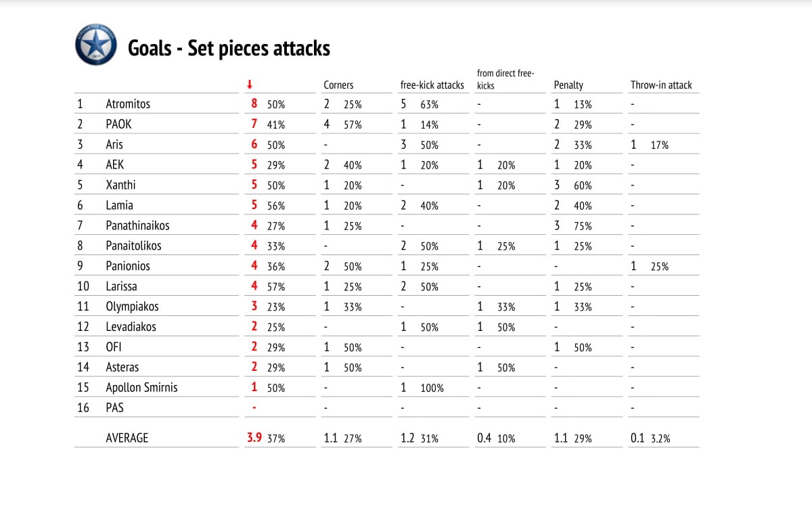Click the Atromitos star club logo
This screenshot has width=812, height=515.
coord(95,45)
